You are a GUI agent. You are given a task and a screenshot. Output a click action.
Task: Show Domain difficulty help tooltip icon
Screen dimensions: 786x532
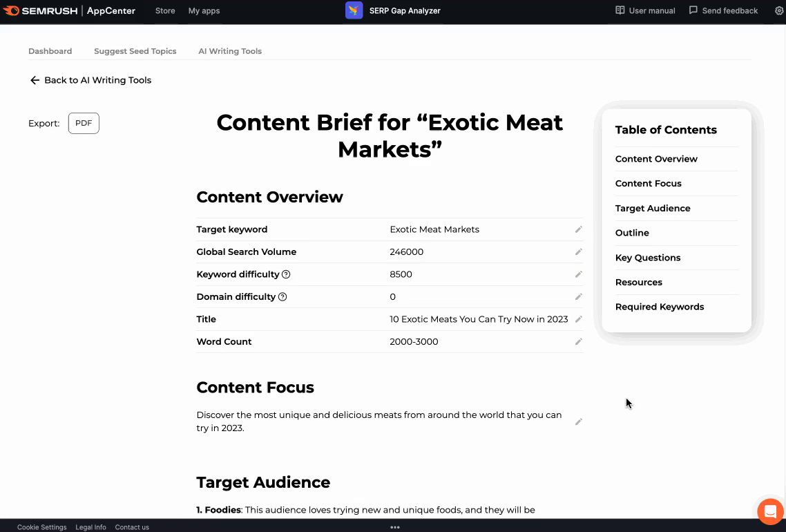[x=282, y=297]
